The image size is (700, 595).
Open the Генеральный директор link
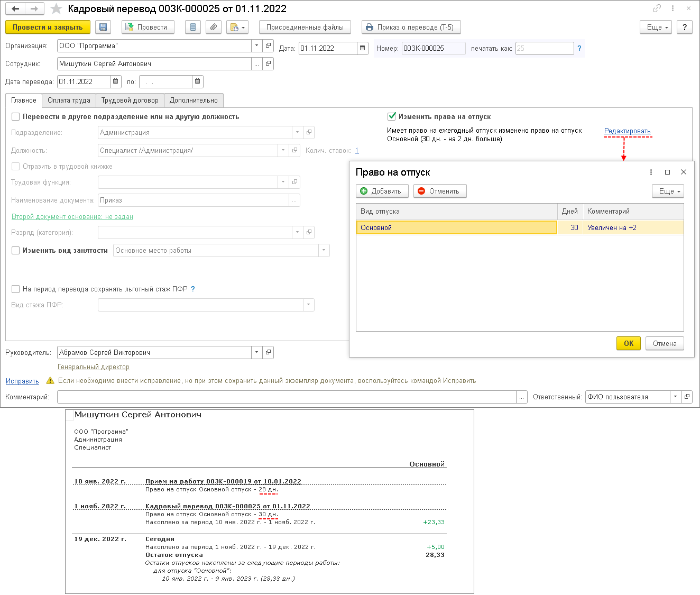tap(94, 367)
